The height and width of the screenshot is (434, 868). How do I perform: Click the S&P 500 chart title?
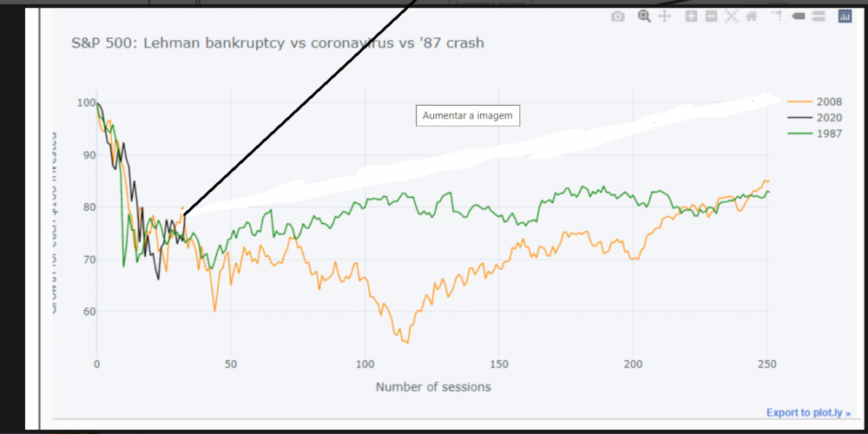point(278,43)
